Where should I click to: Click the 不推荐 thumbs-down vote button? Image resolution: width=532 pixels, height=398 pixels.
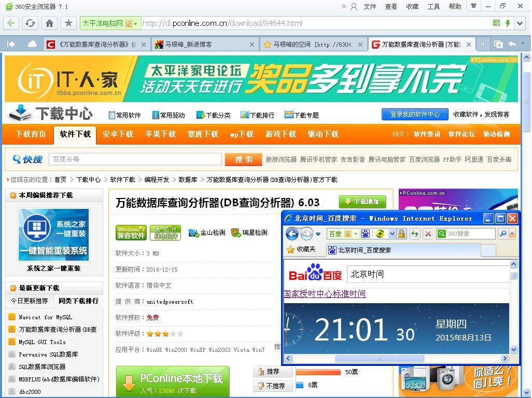tap(273, 386)
